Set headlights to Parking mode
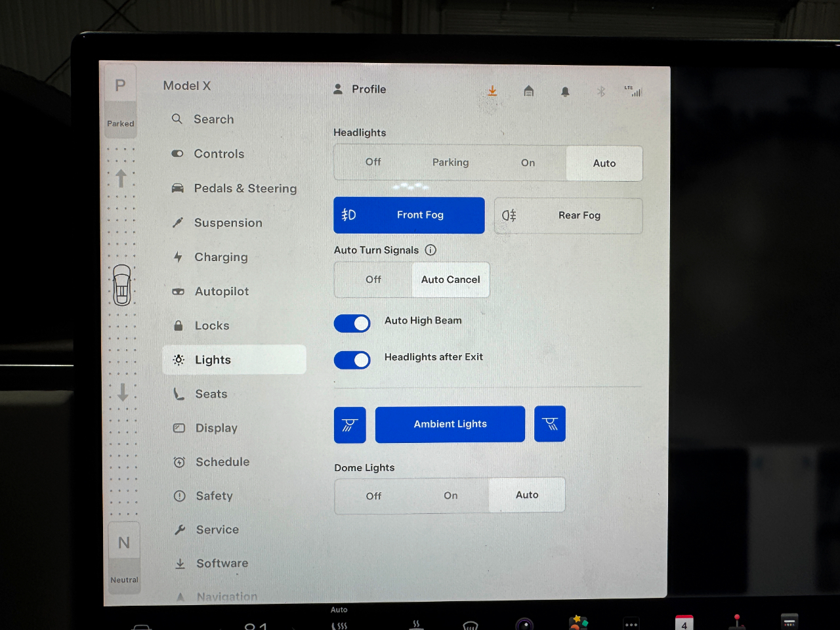Screen dimensions: 840x630 click(x=450, y=163)
